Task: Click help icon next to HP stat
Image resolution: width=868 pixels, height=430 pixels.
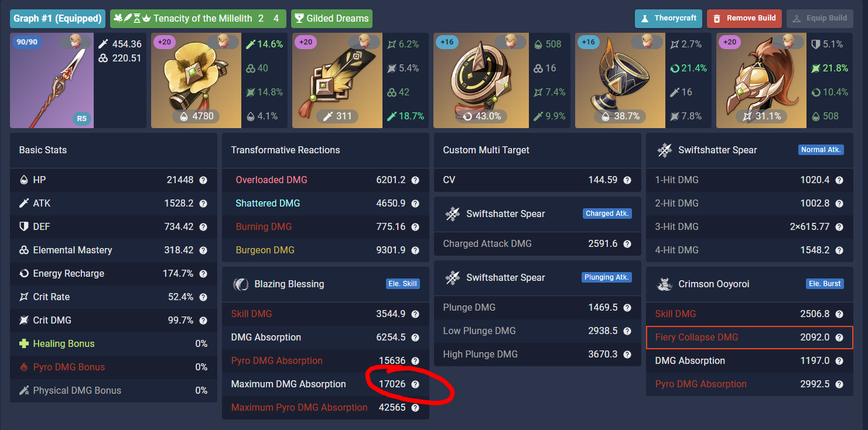Action: pos(203,180)
